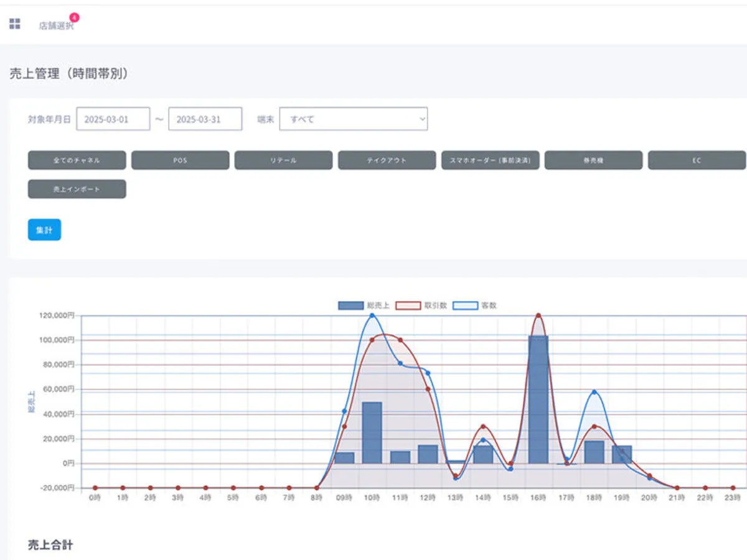Click the pink notification badge

click(74, 17)
